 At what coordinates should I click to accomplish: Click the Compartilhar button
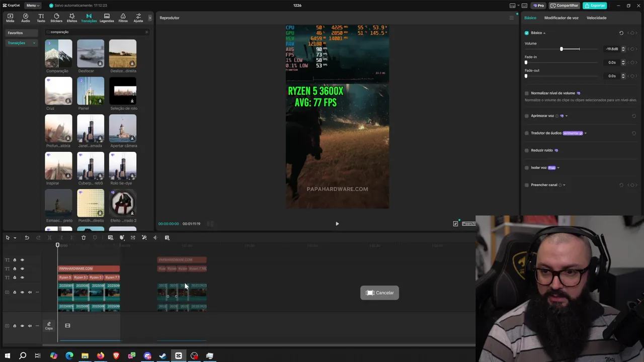[x=564, y=6]
